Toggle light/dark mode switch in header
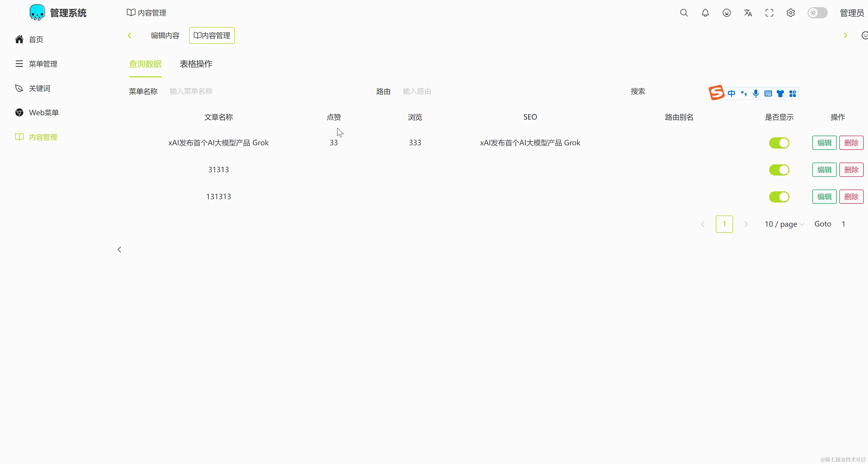 tap(816, 13)
